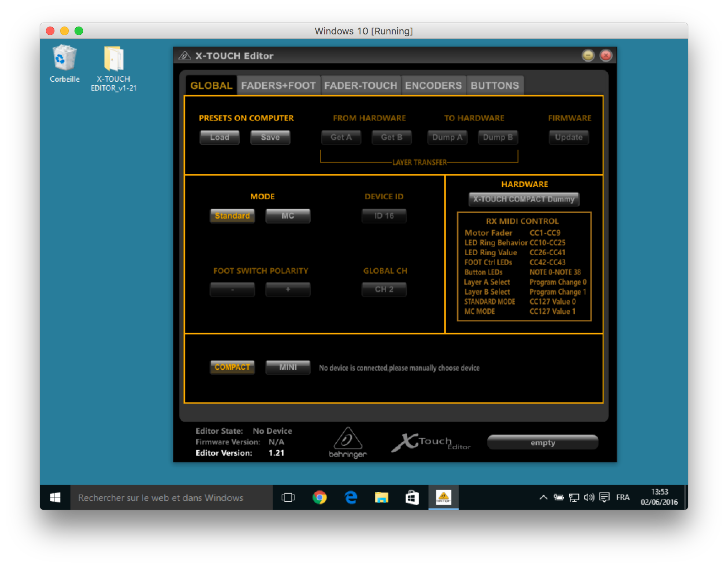The width and height of the screenshot is (728, 567).
Task: Click the Load preset button
Action: [219, 137]
